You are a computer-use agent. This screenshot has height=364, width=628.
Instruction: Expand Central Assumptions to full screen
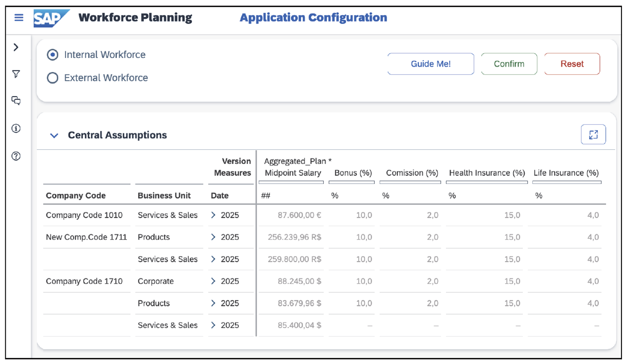pyautogui.click(x=593, y=134)
